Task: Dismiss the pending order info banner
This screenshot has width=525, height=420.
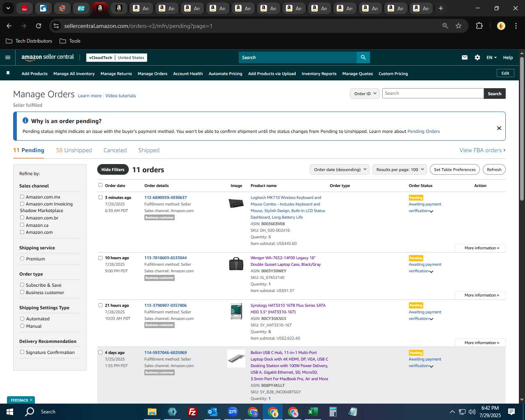Action: (499, 128)
